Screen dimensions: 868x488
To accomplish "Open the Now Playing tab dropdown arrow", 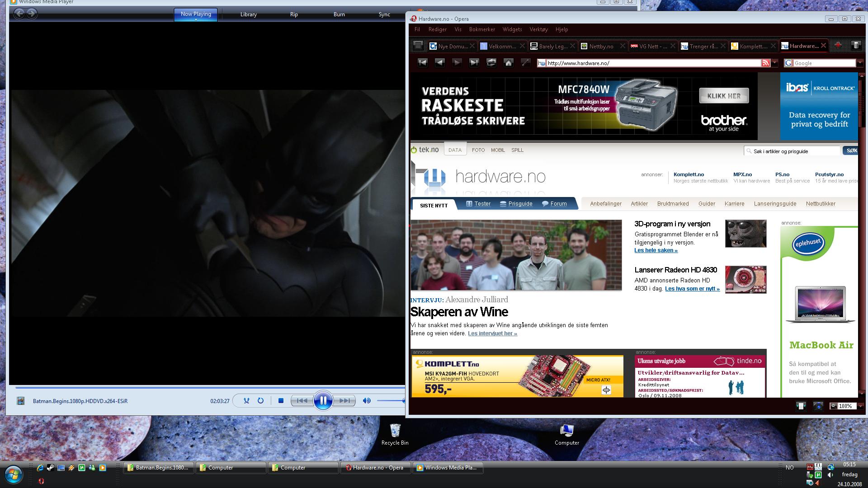I will click(196, 20).
